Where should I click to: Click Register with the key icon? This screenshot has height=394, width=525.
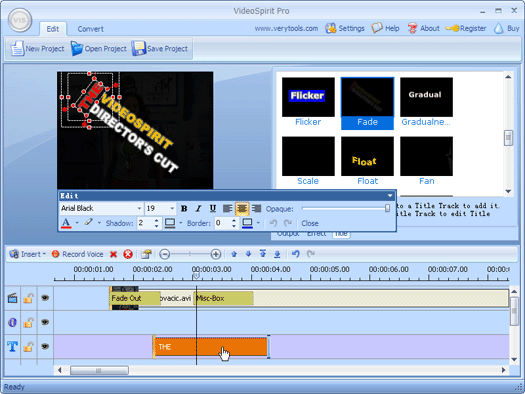(466, 28)
